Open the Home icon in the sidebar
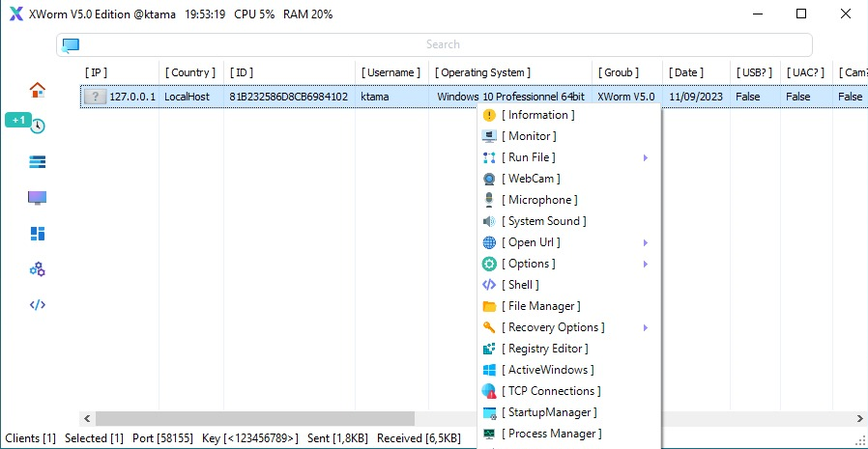 click(x=37, y=90)
